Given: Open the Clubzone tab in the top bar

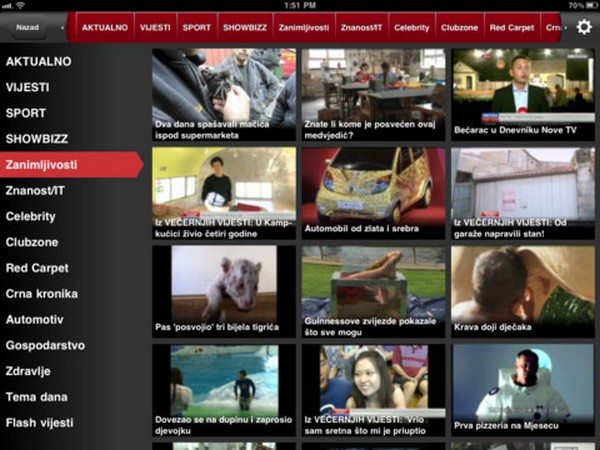Looking at the screenshot, I should [459, 28].
